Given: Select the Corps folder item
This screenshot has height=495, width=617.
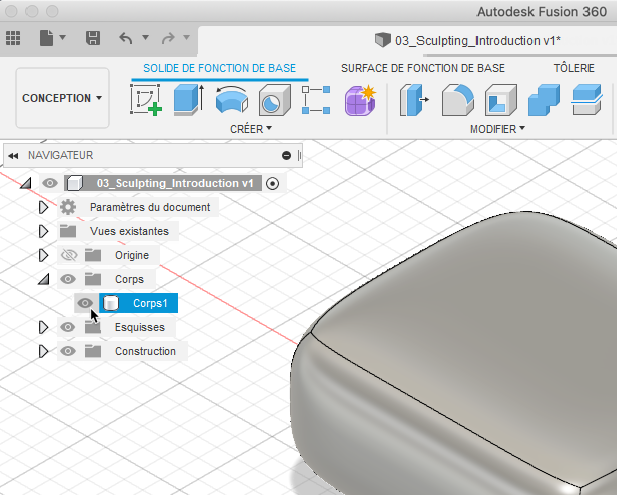Looking at the screenshot, I should click(x=129, y=279).
